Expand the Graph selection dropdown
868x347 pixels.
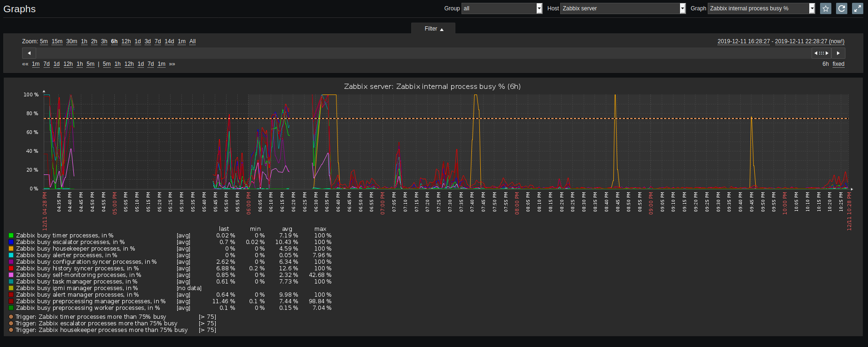761,8
